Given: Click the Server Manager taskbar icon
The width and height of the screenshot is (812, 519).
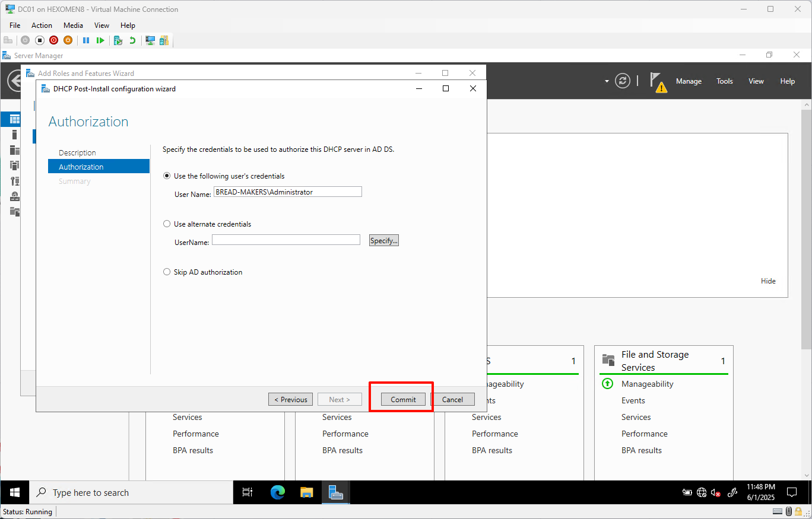Looking at the screenshot, I should pyautogui.click(x=336, y=492).
